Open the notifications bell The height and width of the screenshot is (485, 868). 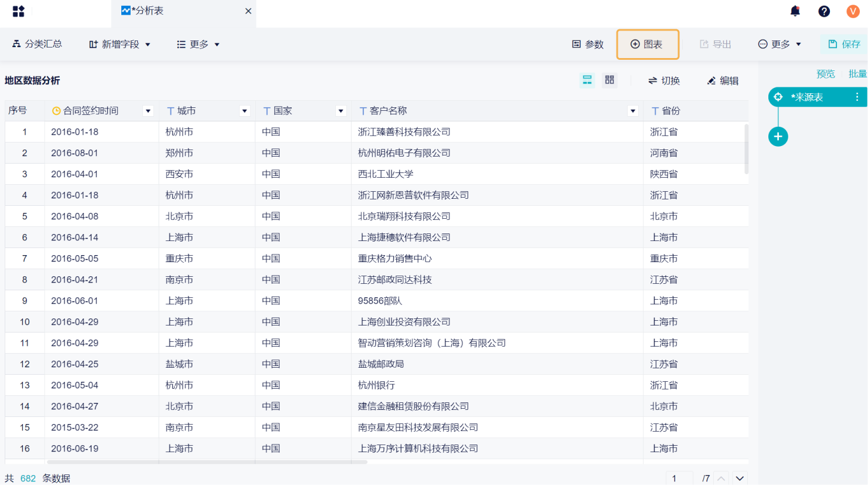[x=795, y=11]
